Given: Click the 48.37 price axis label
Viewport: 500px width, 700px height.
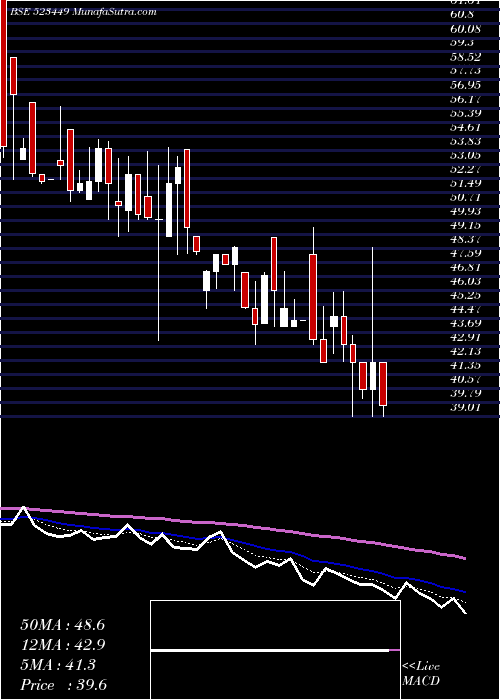Looking at the screenshot, I should coord(466,239).
